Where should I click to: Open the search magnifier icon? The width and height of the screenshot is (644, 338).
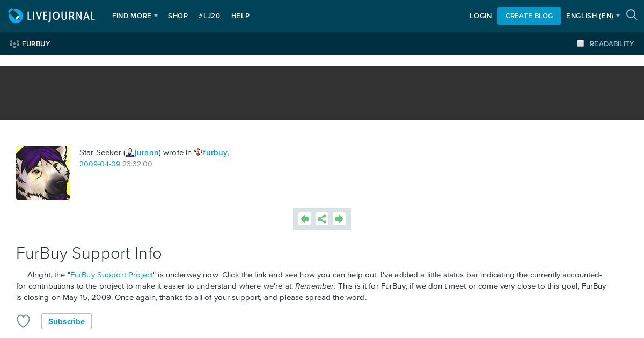tap(632, 15)
